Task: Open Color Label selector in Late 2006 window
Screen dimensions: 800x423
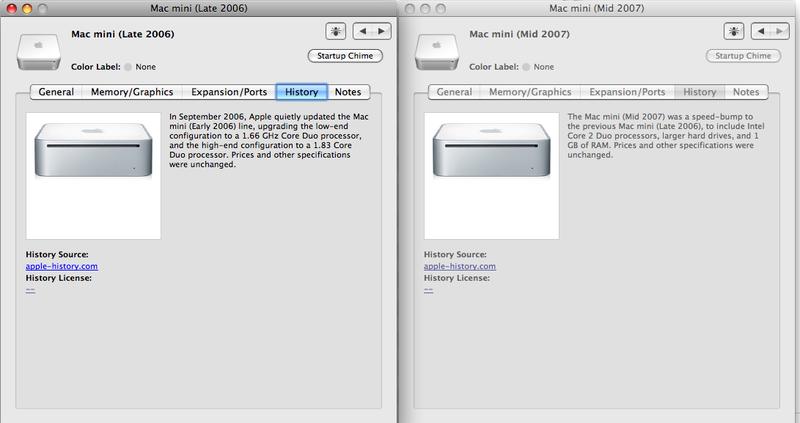Action: tap(140, 67)
